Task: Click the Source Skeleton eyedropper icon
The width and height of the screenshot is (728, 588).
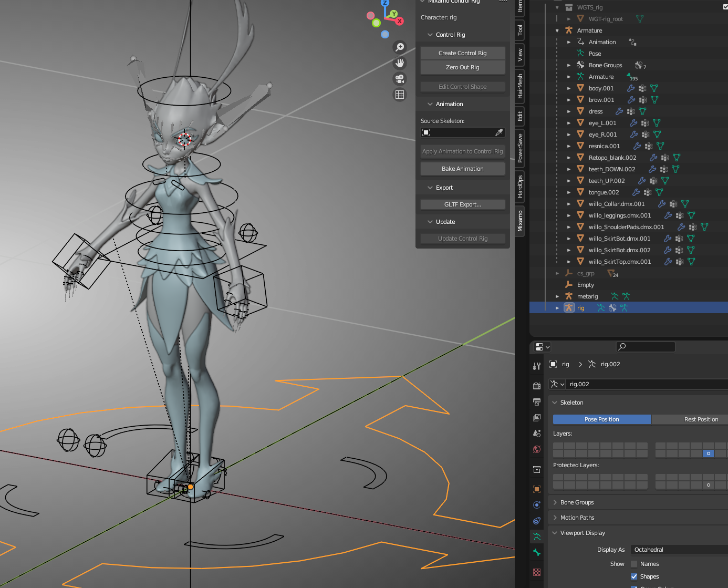Action: [x=499, y=132]
